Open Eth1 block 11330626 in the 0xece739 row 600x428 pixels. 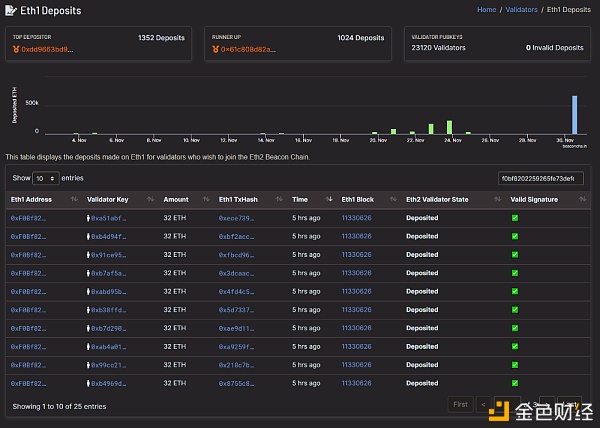356,218
